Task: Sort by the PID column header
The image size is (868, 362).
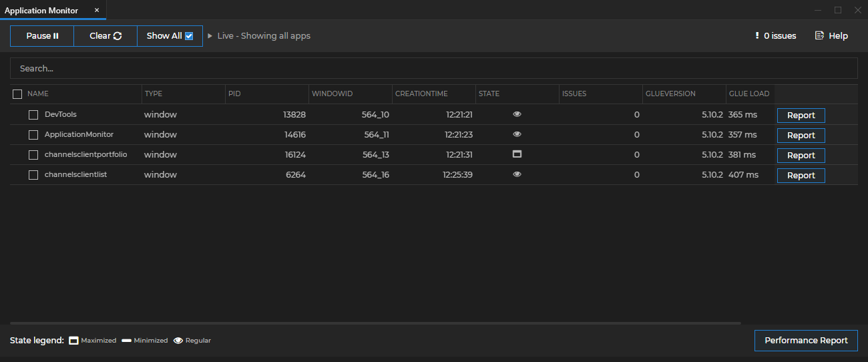Action: click(234, 94)
